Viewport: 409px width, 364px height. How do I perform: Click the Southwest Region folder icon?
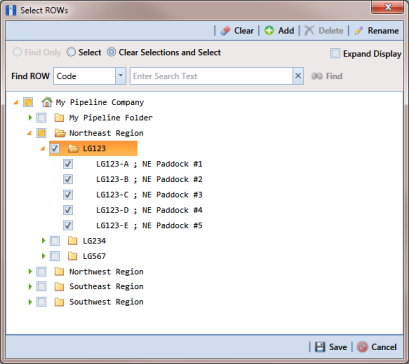(x=59, y=302)
